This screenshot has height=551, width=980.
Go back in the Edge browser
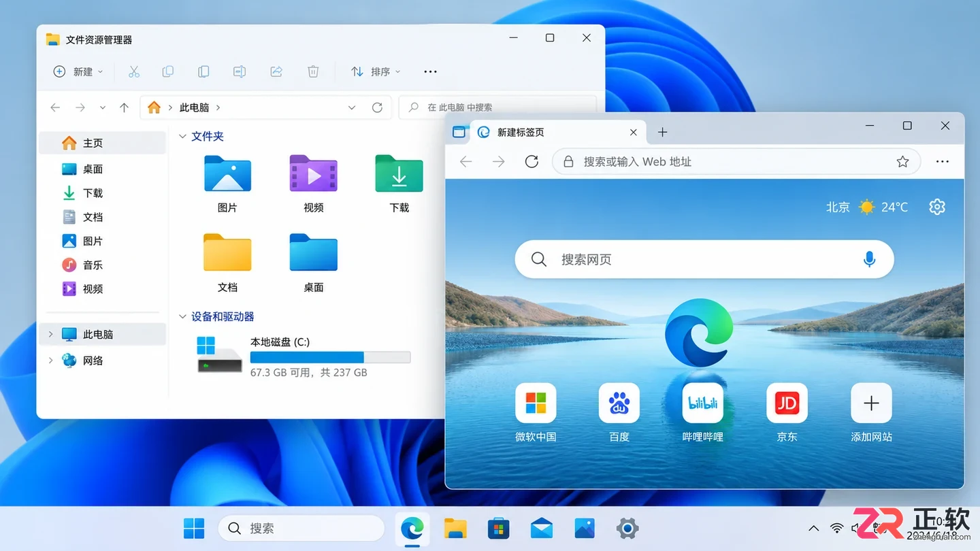point(466,161)
